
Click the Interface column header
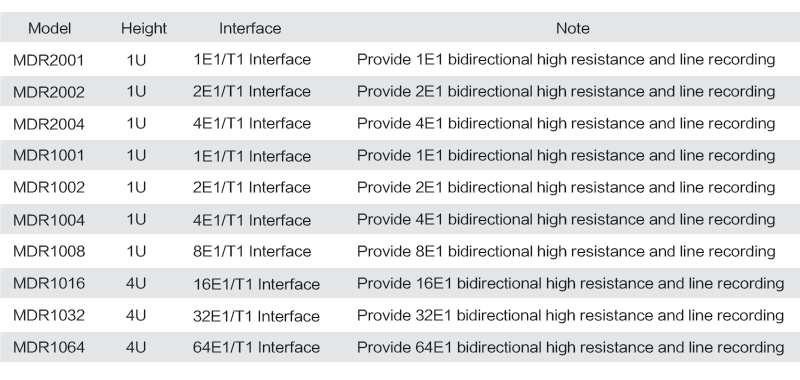[250, 28]
